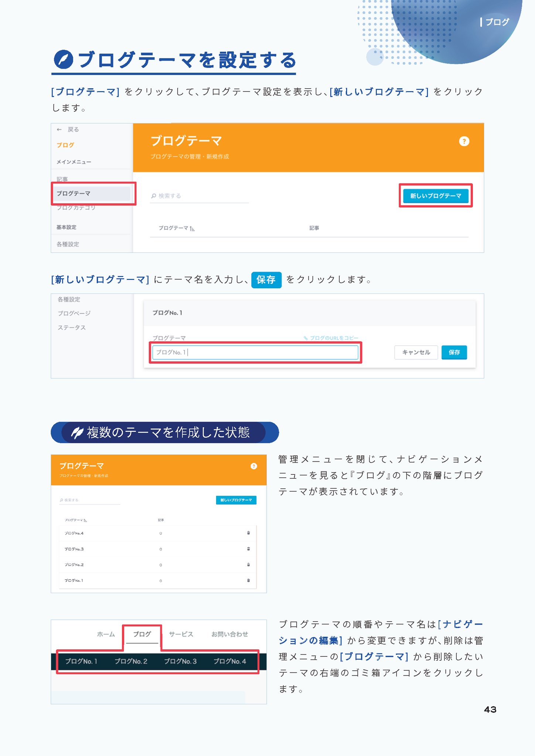The width and height of the screenshot is (535, 756).
Task: Select ブログ in the admin sidebar
Action: (65, 145)
